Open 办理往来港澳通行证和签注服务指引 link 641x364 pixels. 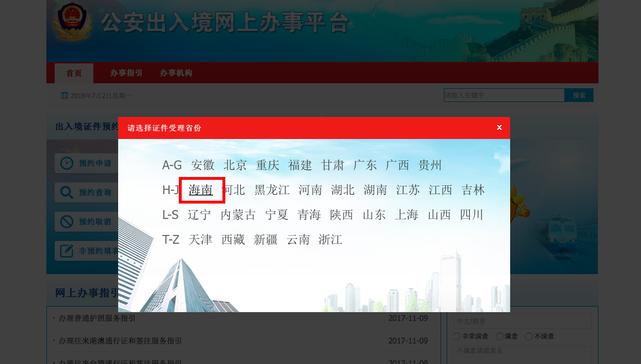(x=120, y=341)
